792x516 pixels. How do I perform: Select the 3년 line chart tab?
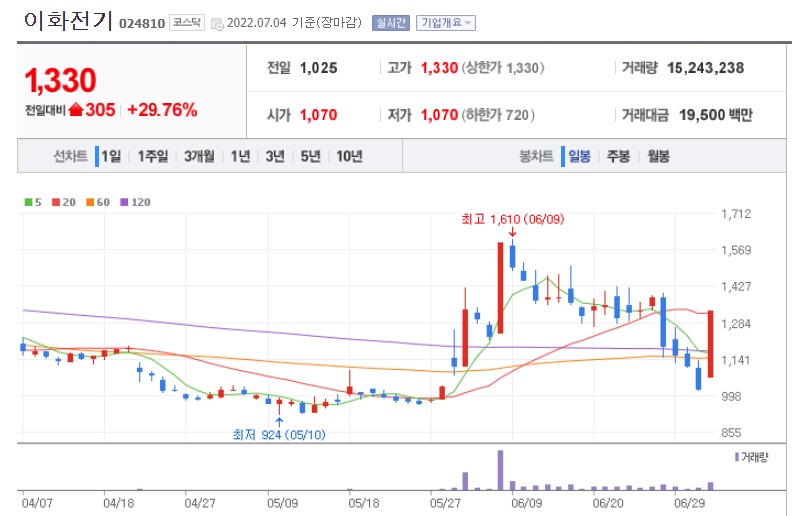click(x=275, y=156)
